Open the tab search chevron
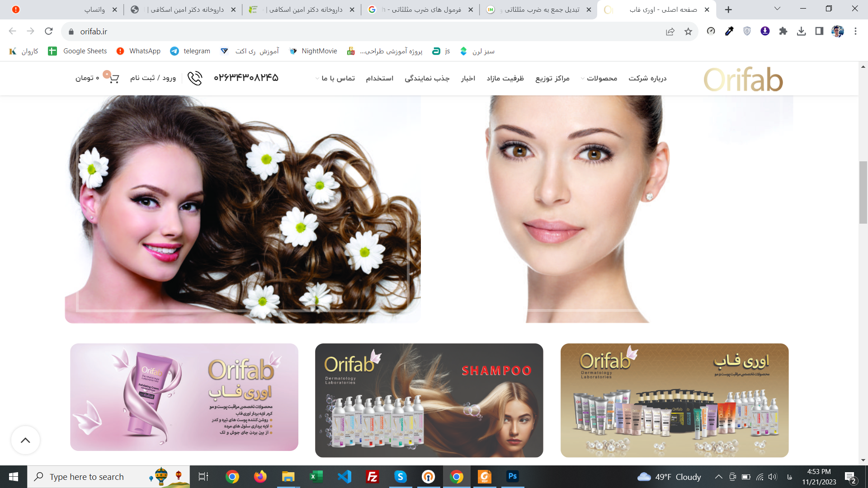Image resolution: width=868 pixels, height=488 pixels. click(x=777, y=9)
